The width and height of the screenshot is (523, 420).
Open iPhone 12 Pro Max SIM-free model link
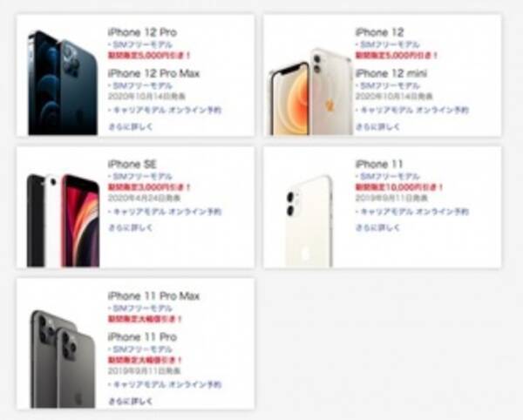point(142,85)
